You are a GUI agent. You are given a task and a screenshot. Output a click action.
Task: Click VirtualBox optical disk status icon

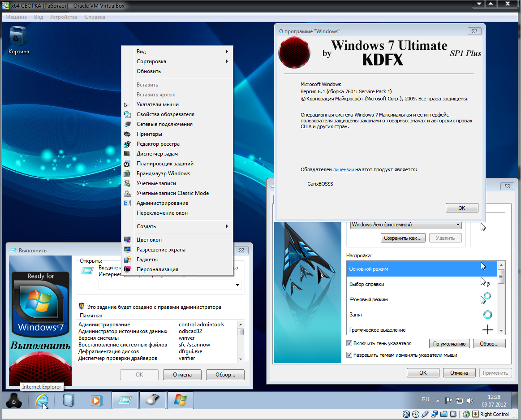tap(416, 414)
